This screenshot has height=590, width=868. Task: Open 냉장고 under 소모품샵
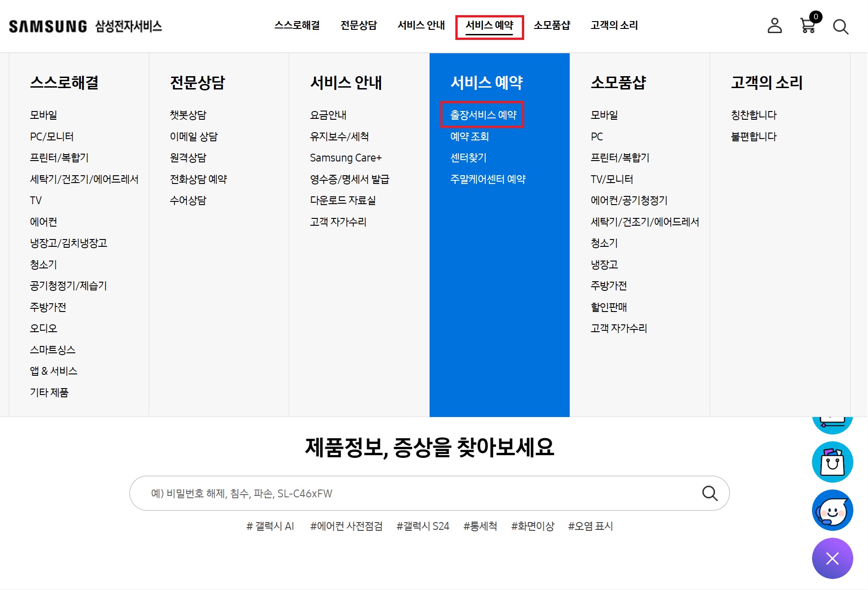[604, 264]
